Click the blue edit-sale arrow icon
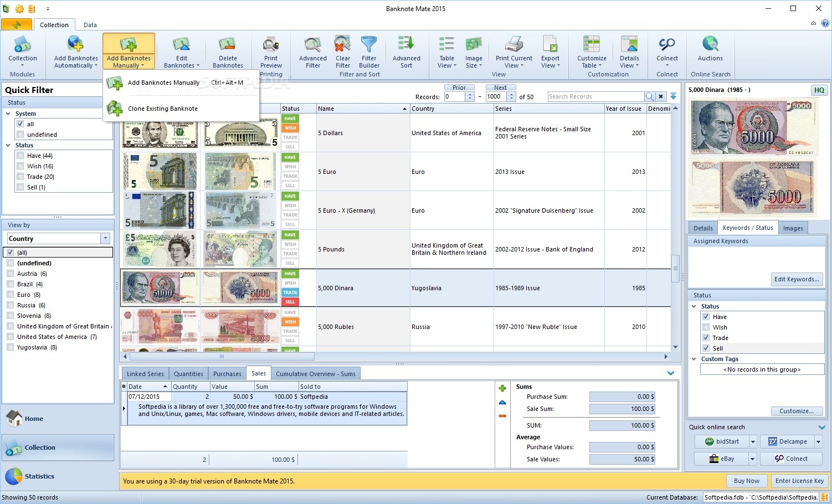 (502, 402)
